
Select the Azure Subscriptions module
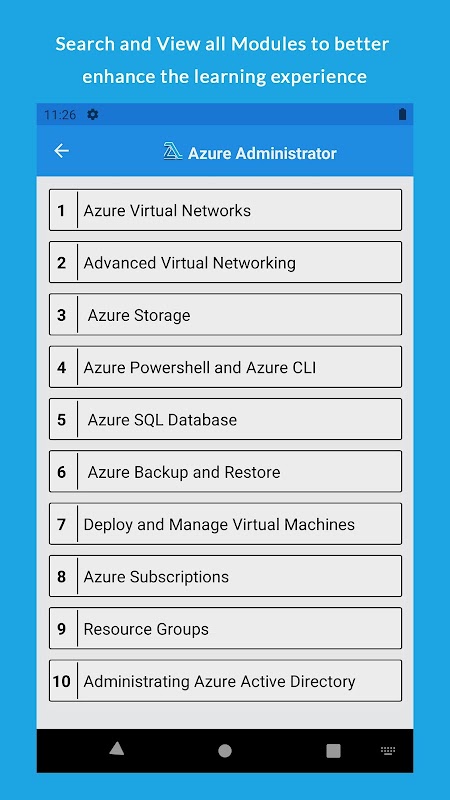tap(226, 576)
